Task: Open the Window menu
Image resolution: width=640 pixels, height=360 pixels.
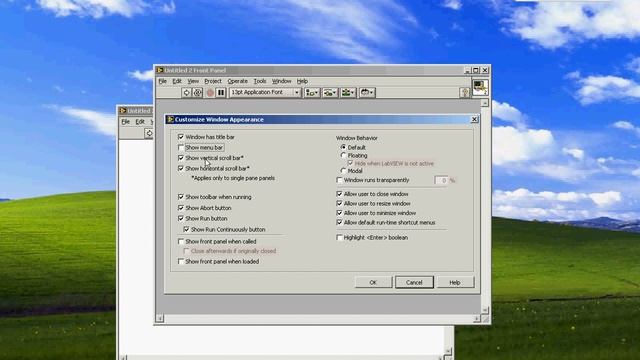Action: [282, 81]
